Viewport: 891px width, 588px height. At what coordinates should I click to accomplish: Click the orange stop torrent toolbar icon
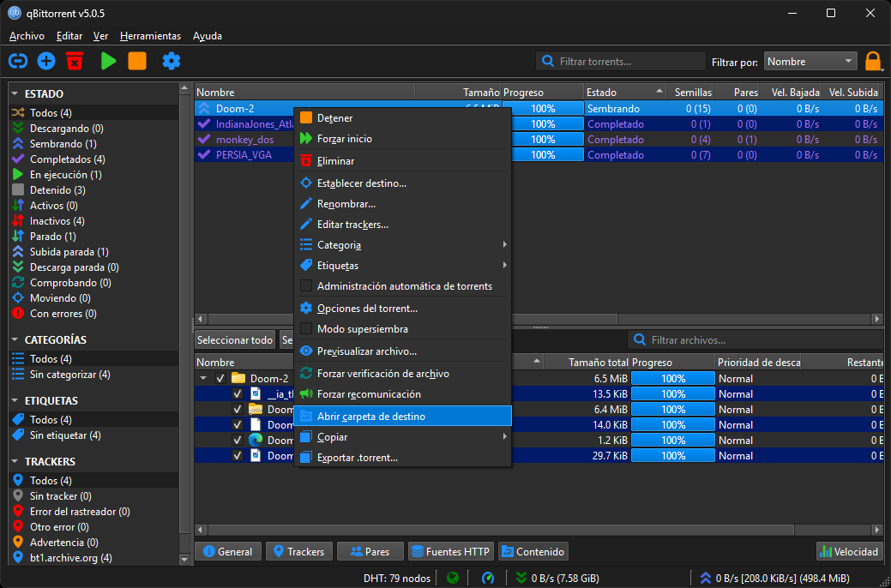pyautogui.click(x=137, y=61)
